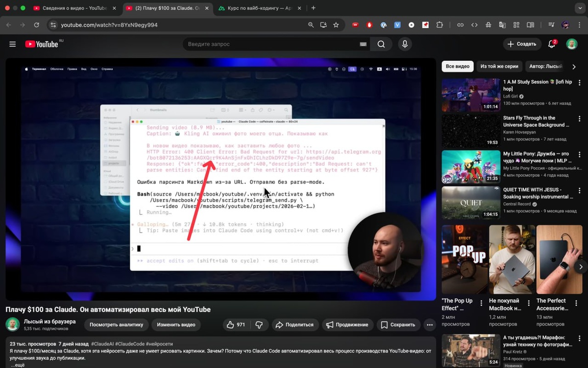Open the Extensions puzzle piece menu

[x=440, y=25]
